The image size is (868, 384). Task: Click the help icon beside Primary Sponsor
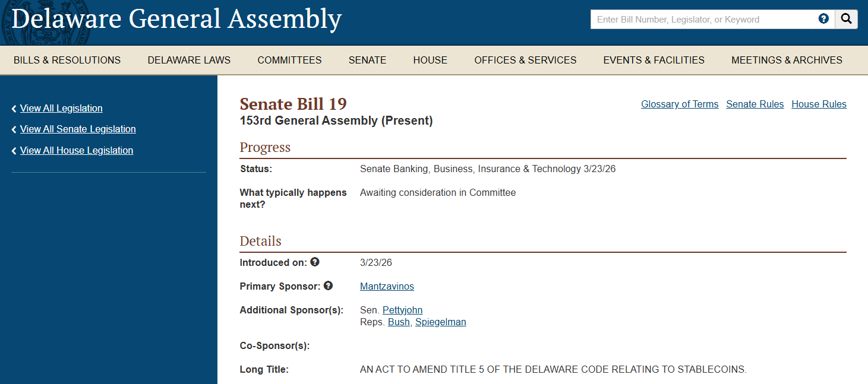328,285
